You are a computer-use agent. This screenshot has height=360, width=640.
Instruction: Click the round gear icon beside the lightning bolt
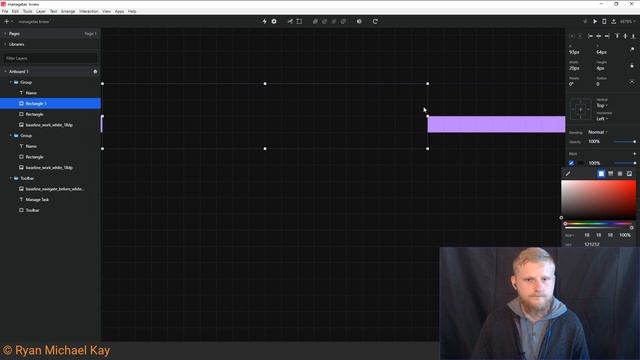point(274,21)
